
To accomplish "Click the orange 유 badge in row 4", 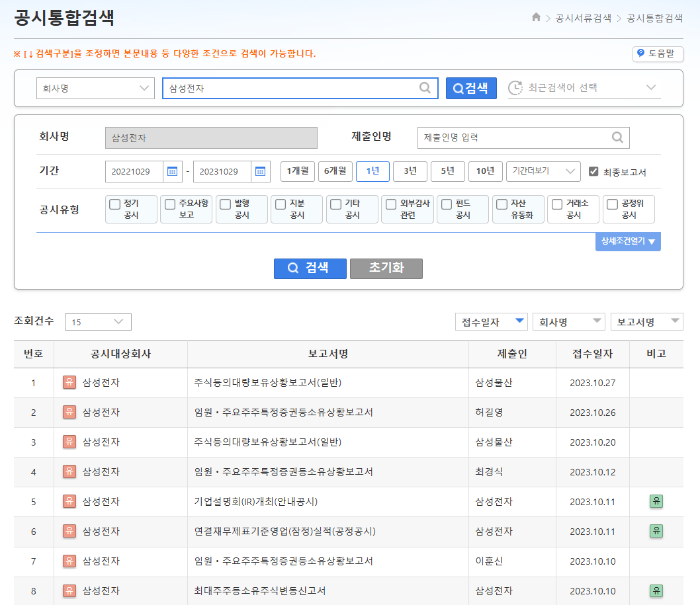I will [x=69, y=471].
